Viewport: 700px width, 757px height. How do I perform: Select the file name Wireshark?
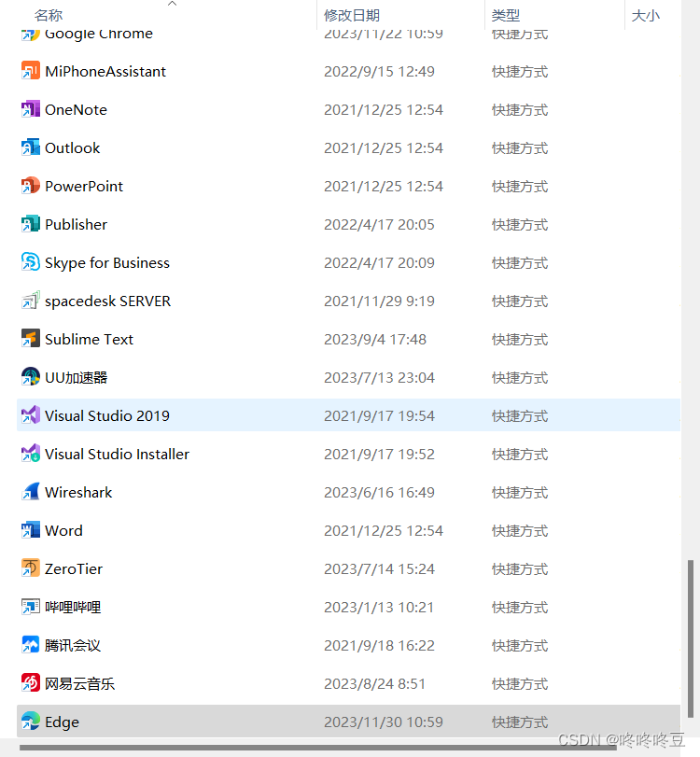[78, 492]
